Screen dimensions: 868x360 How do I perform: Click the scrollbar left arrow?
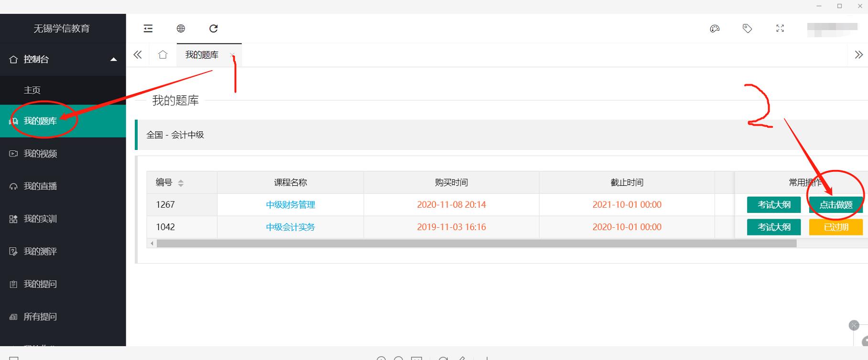pyautogui.click(x=152, y=244)
